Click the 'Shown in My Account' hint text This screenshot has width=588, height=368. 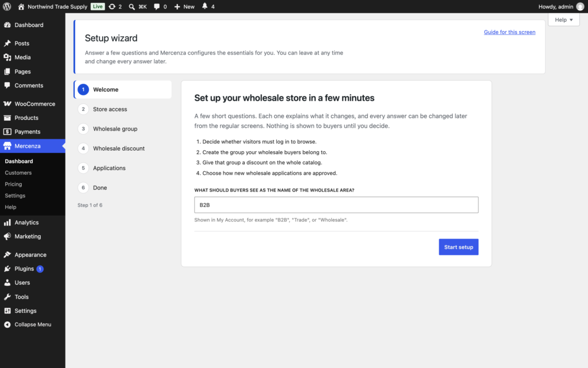pyautogui.click(x=271, y=220)
